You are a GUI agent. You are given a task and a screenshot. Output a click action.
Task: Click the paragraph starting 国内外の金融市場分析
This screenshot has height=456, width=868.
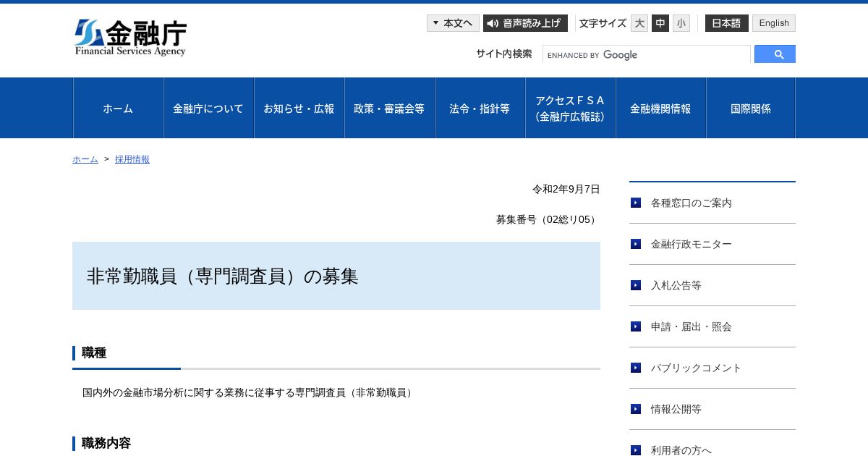tap(250, 392)
